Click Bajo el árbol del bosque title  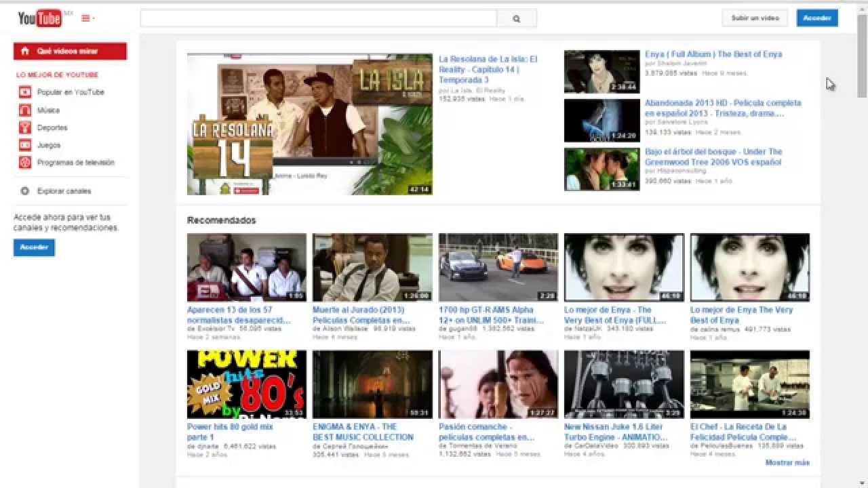click(713, 157)
